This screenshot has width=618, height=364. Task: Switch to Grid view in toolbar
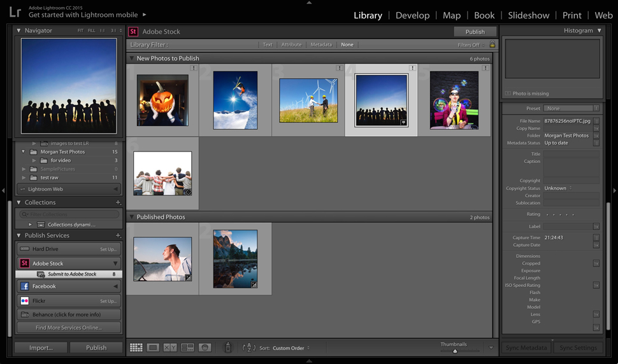coord(136,347)
